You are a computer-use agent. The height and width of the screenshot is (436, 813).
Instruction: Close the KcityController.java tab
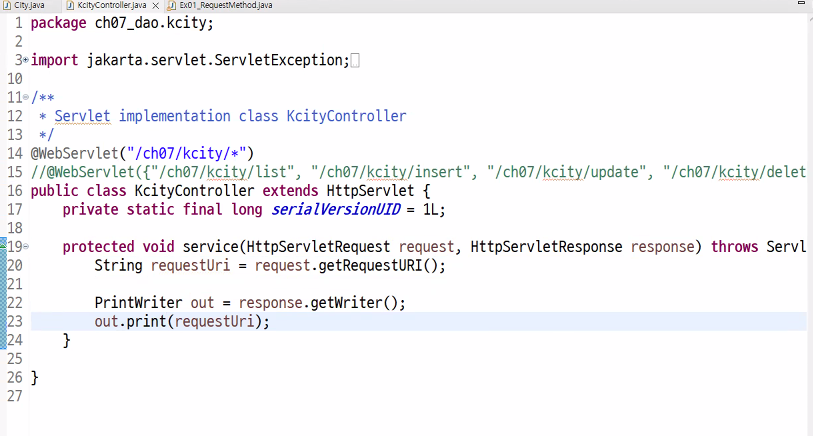(155, 6)
